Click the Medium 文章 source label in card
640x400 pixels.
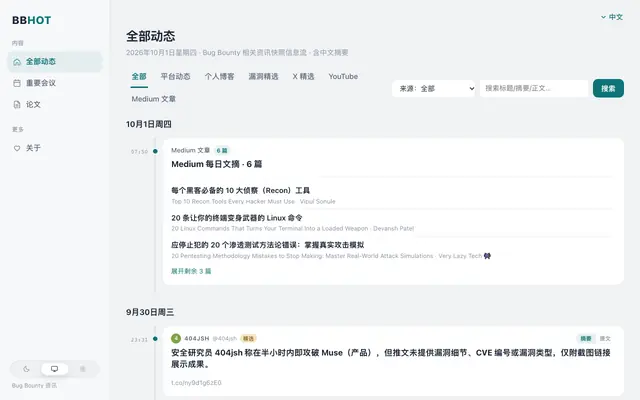tap(191, 151)
